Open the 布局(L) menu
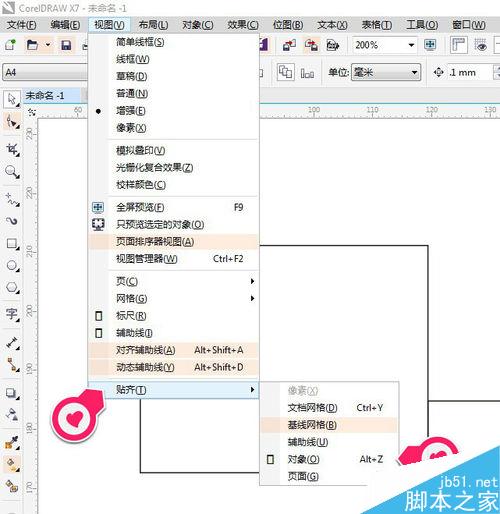 pos(153,25)
